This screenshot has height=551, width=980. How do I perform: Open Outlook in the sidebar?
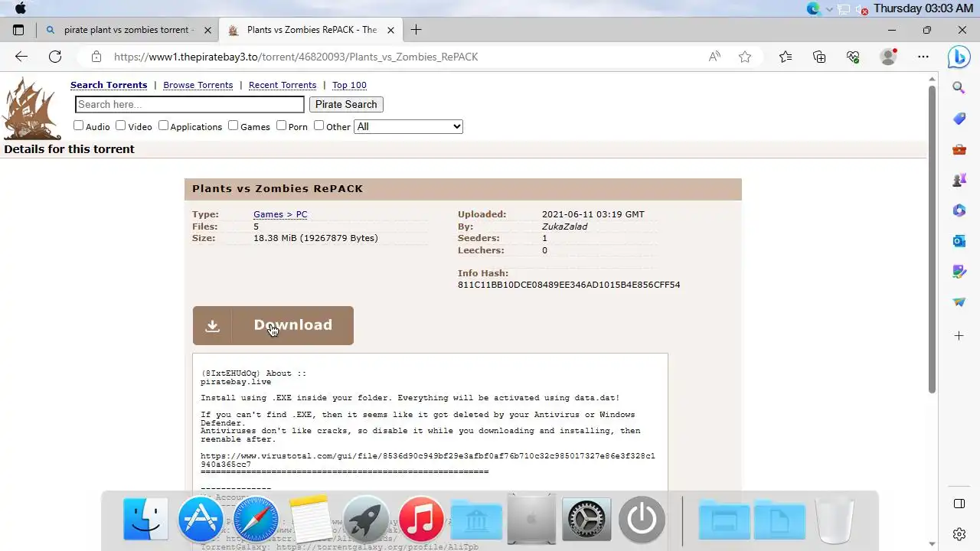pyautogui.click(x=959, y=241)
